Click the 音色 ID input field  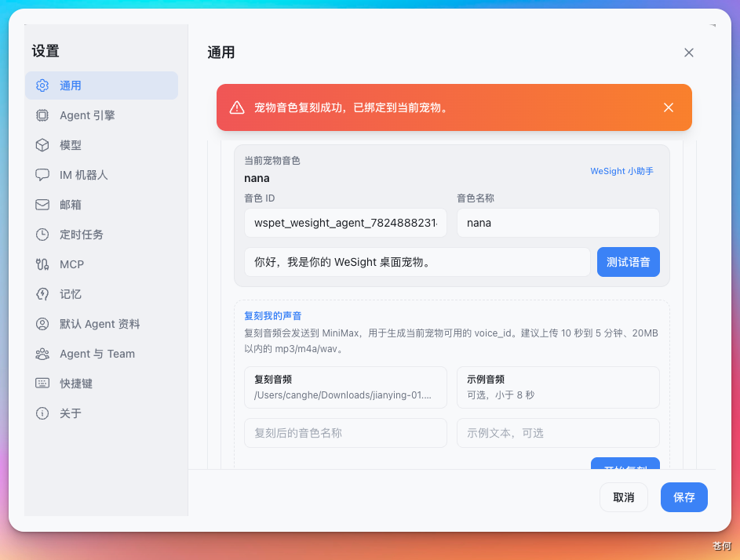coord(345,223)
